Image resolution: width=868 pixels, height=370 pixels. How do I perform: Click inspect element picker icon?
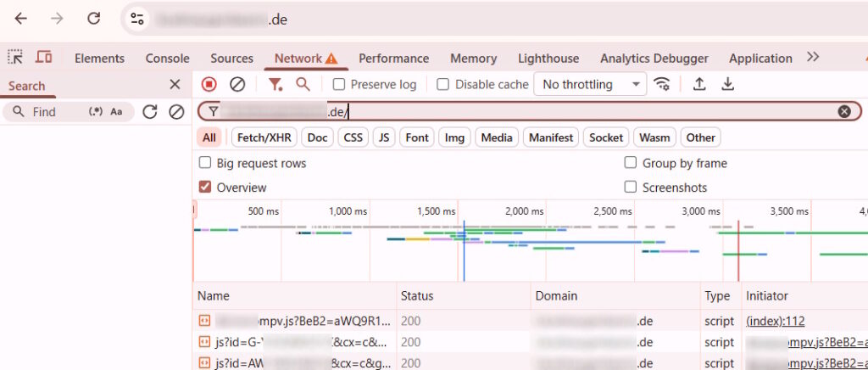(15, 58)
